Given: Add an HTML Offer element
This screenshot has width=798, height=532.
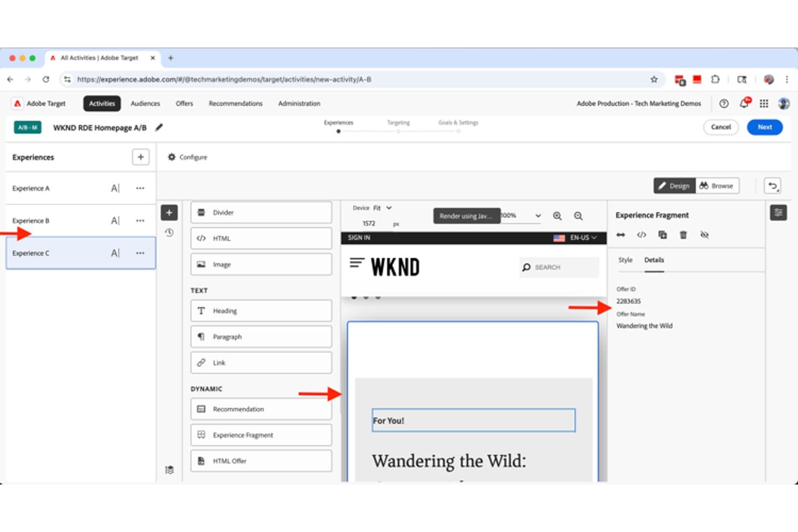Looking at the screenshot, I should 261,461.
